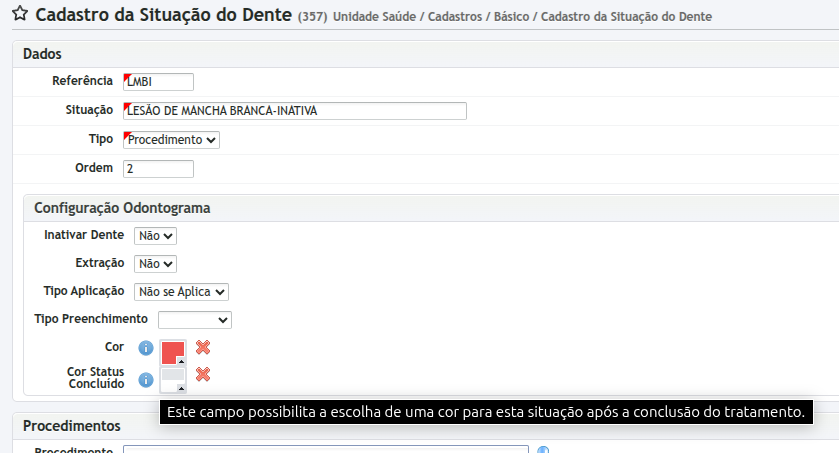Click the Procedimento search field
Viewport: 839px width, 453px height.
(x=325, y=449)
